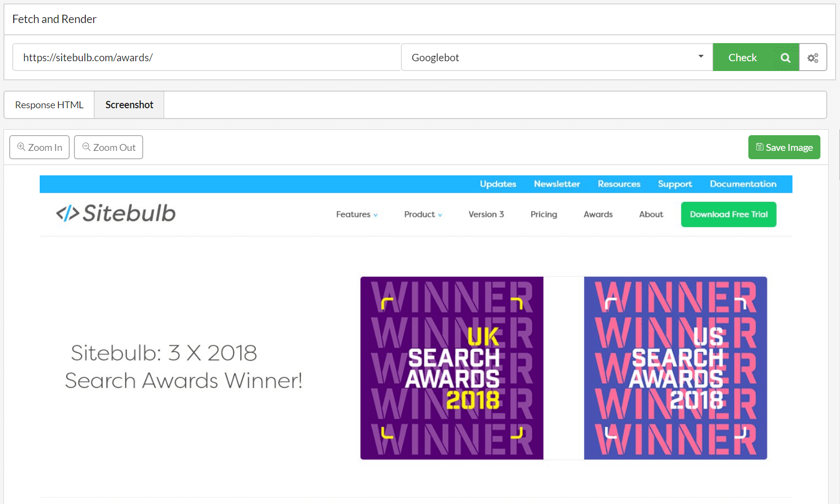Click the Zoom Out button

click(x=108, y=147)
